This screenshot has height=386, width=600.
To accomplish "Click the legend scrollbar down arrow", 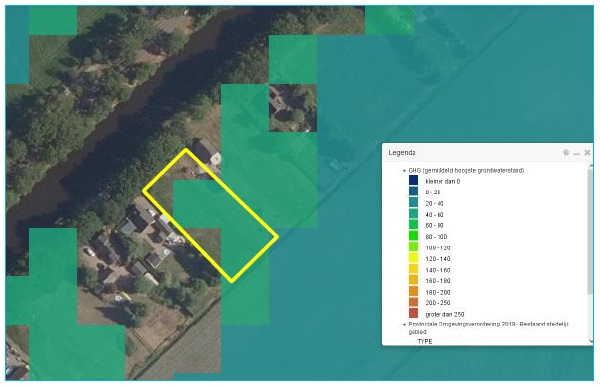I will [x=590, y=340].
